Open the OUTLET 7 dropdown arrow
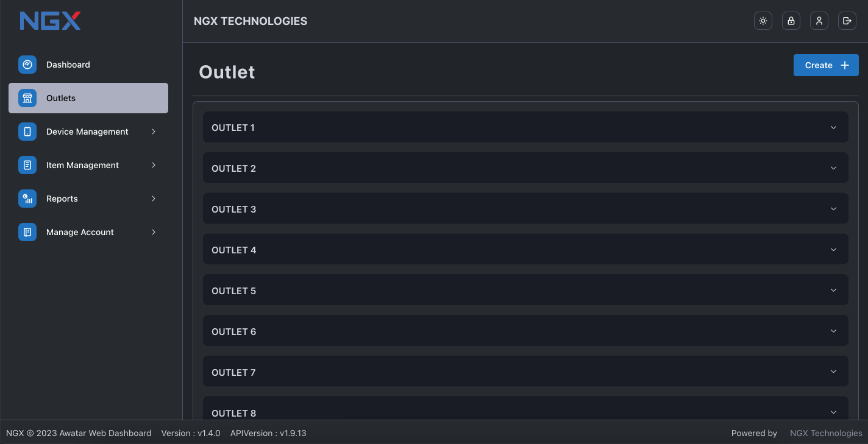The height and width of the screenshot is (444, 868). pyautogui.click(x=834, y=372)
